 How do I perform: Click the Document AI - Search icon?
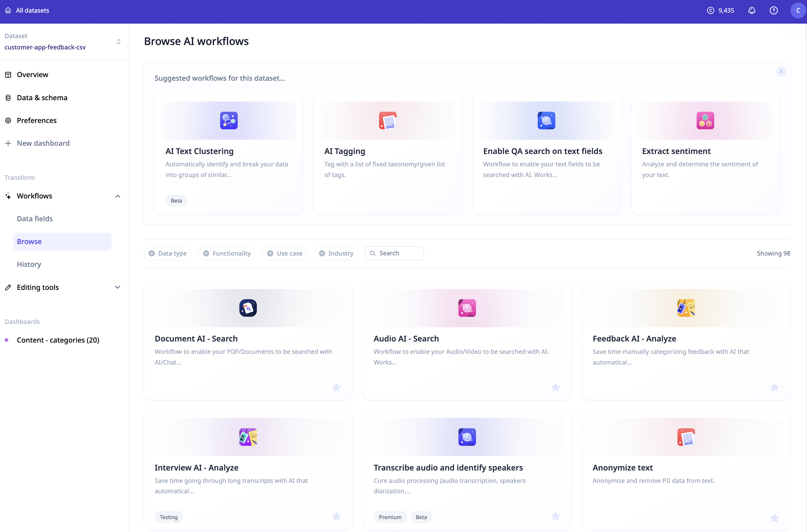[x=248, y=308]
